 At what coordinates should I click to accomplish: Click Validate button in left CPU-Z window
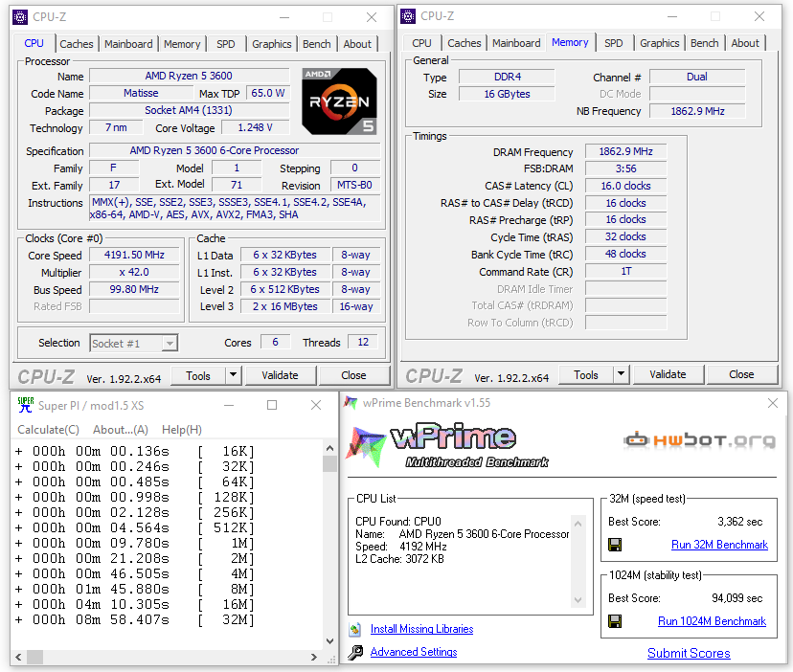[280, 375]
